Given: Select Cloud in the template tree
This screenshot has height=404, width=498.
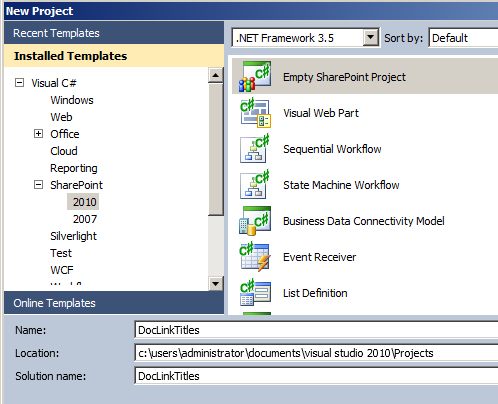Looking at the screenshot, I should coord(64,151).
